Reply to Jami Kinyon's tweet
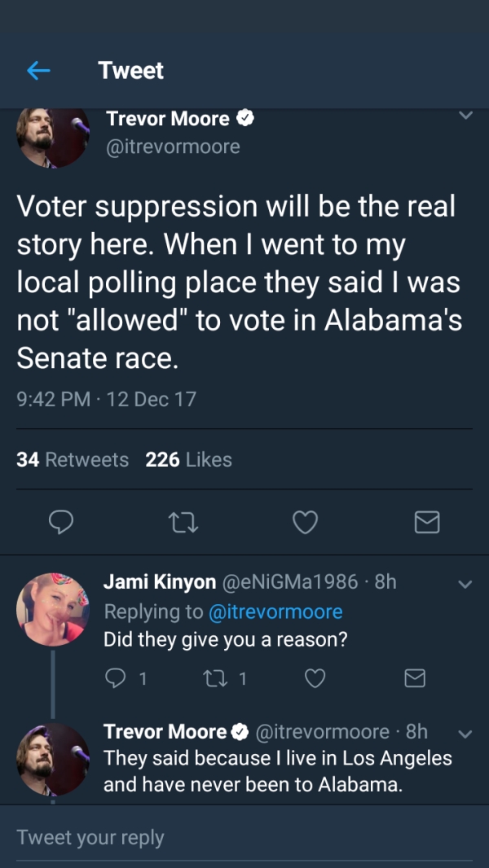Image resolution: width=489 pixels, height=868 pixels. click(115, 677)
